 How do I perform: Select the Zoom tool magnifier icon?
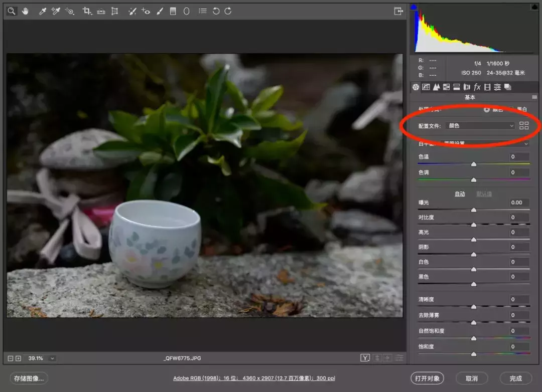(12, 11)
